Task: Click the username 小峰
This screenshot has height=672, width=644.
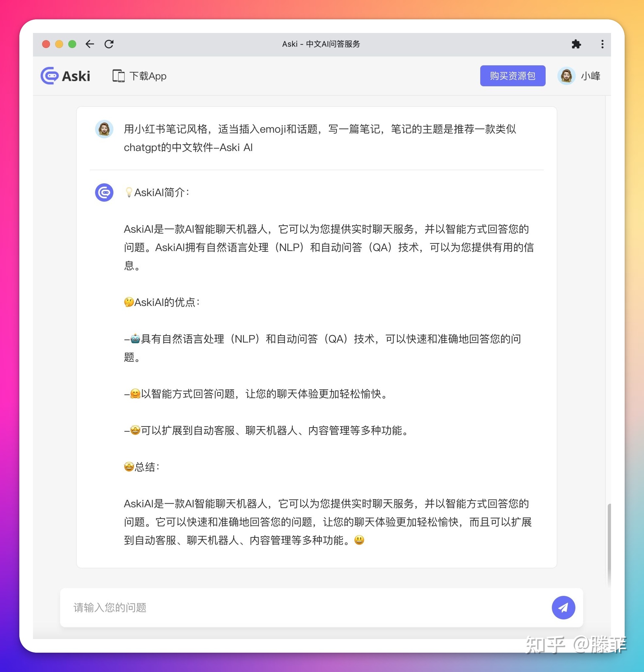Action: tap(590, 76)
